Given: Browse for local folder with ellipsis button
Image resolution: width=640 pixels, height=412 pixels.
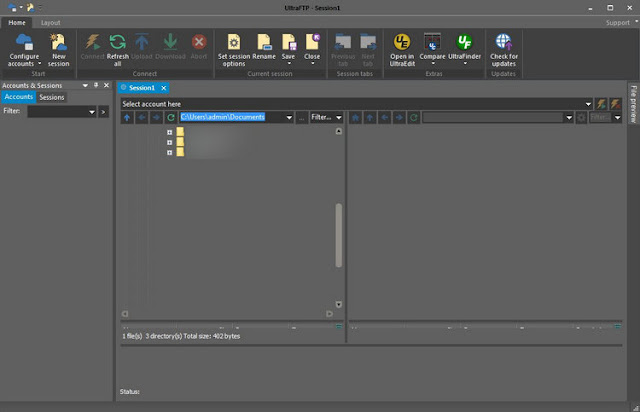Looking at the screenshot, I should click(x=301, y=118).
